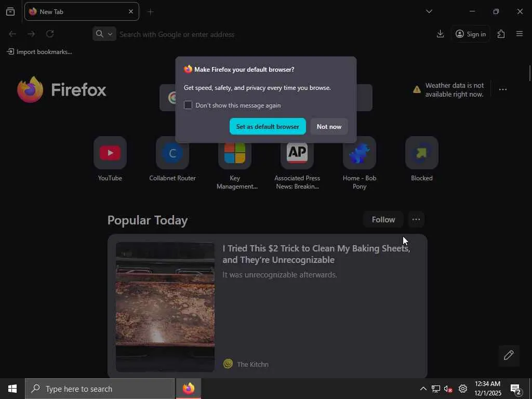Open the Key Management shortcut tile

235,156
